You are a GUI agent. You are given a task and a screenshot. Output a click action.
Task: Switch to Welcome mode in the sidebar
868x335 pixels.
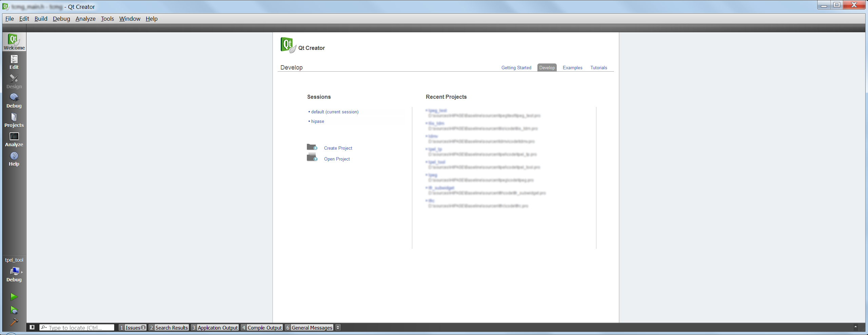14,42
